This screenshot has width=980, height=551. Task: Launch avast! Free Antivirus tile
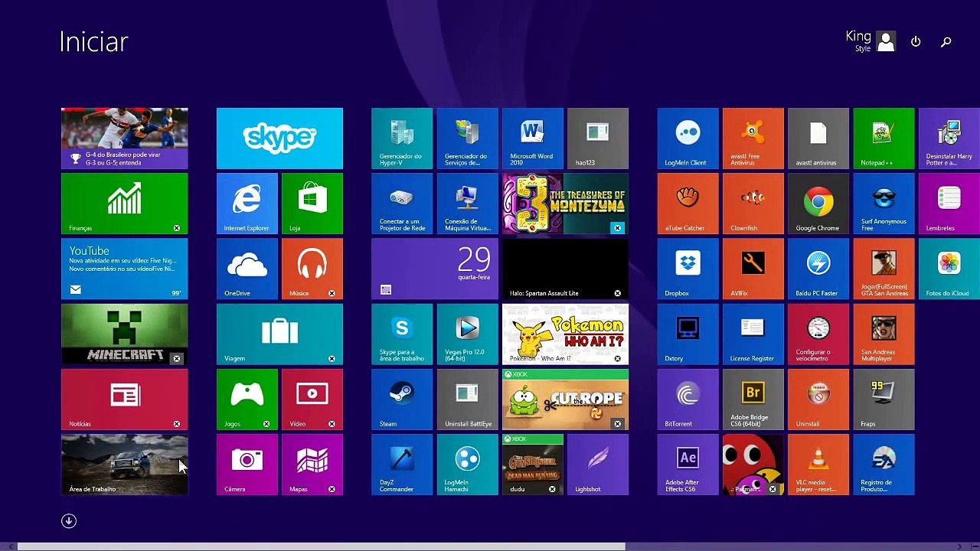click(753, 139)
